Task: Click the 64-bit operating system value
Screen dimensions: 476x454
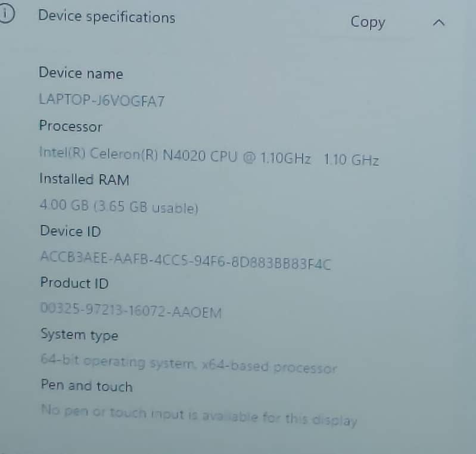Action: [x=188, y=363]
